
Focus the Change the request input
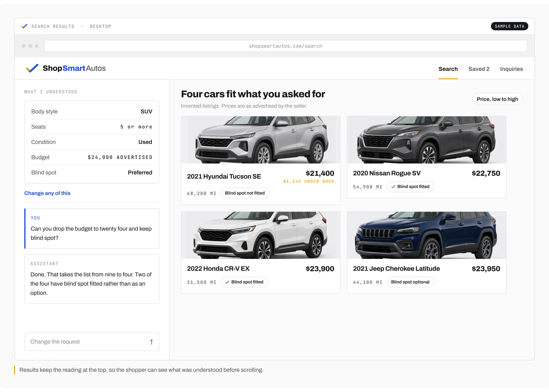pos(92,342)
